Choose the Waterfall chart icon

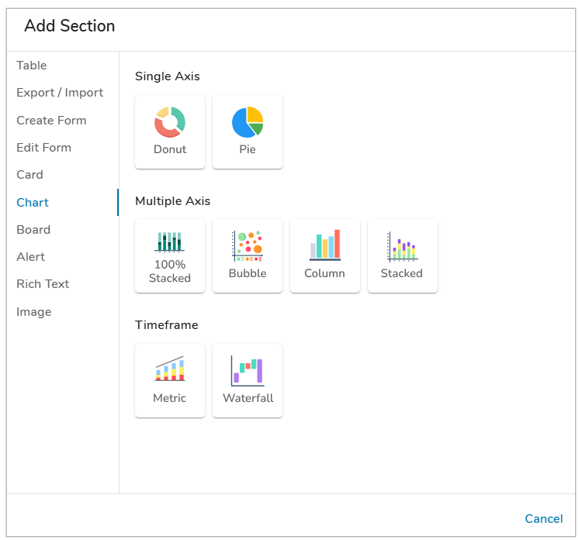(247, 371)
